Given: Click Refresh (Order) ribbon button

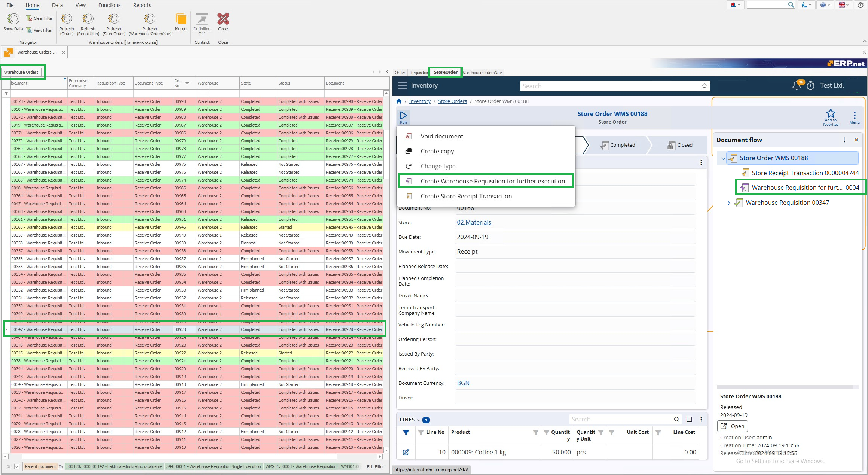Looking at the screenshot, I should tap(67, 24).
